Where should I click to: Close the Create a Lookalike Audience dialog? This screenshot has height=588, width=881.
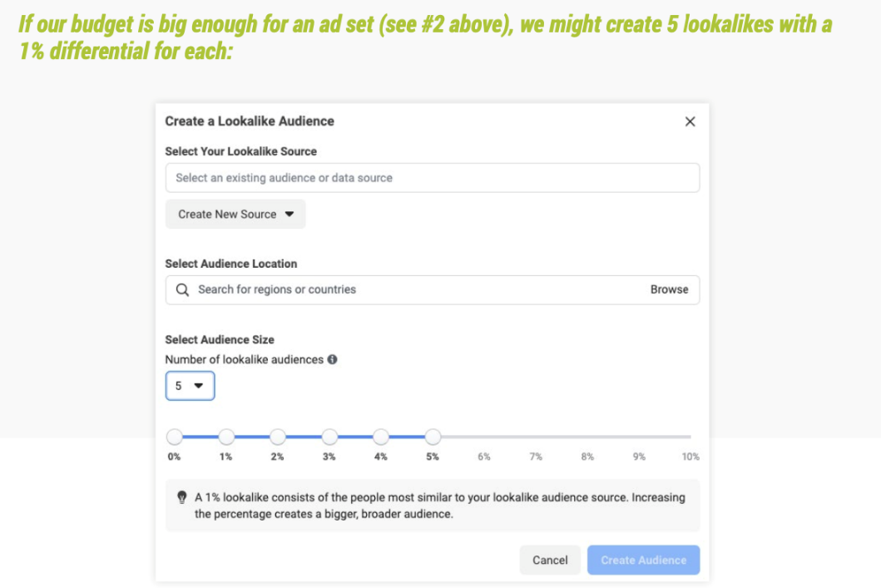pyautogui.click(x=690, y=121)
